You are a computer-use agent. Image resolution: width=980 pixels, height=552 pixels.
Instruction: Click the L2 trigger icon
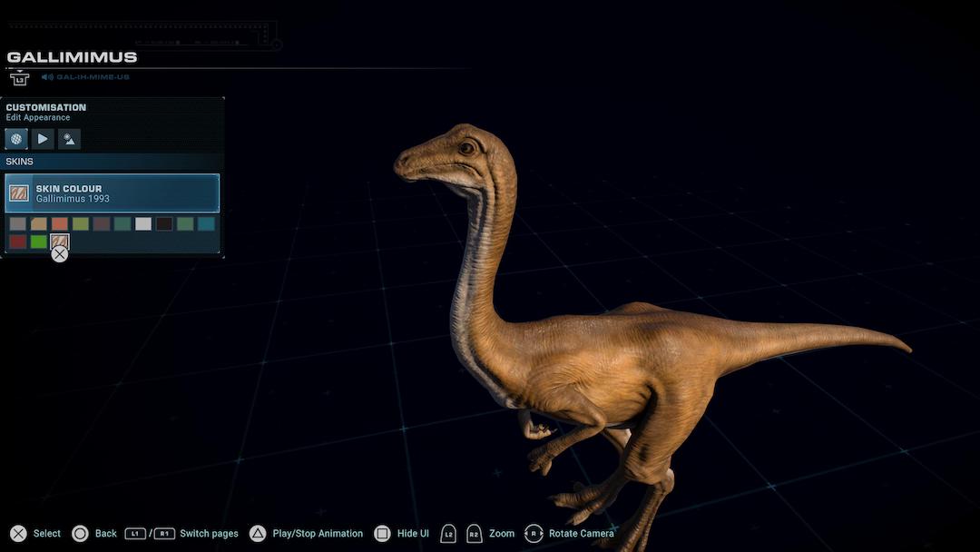pyautogui.click(x=448, y=533)
